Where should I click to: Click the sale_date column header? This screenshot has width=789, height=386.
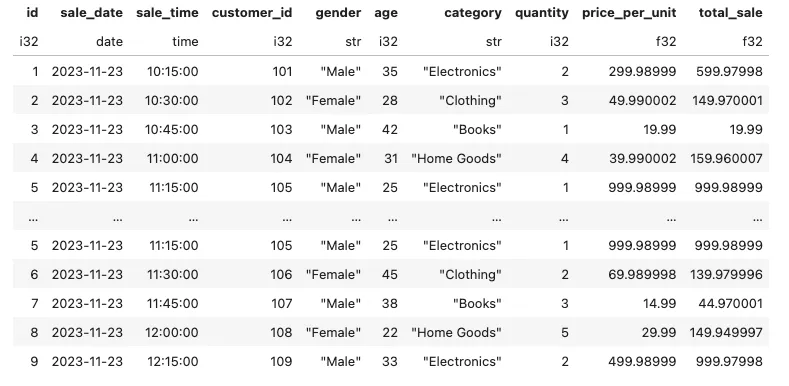click(x=91, y=13)
